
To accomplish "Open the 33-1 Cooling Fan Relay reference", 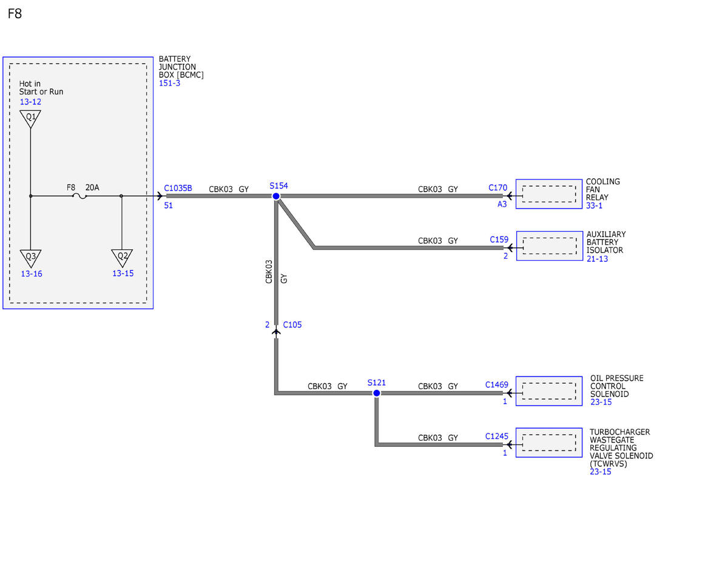I will pyautogui.click(x=595, y=206).
